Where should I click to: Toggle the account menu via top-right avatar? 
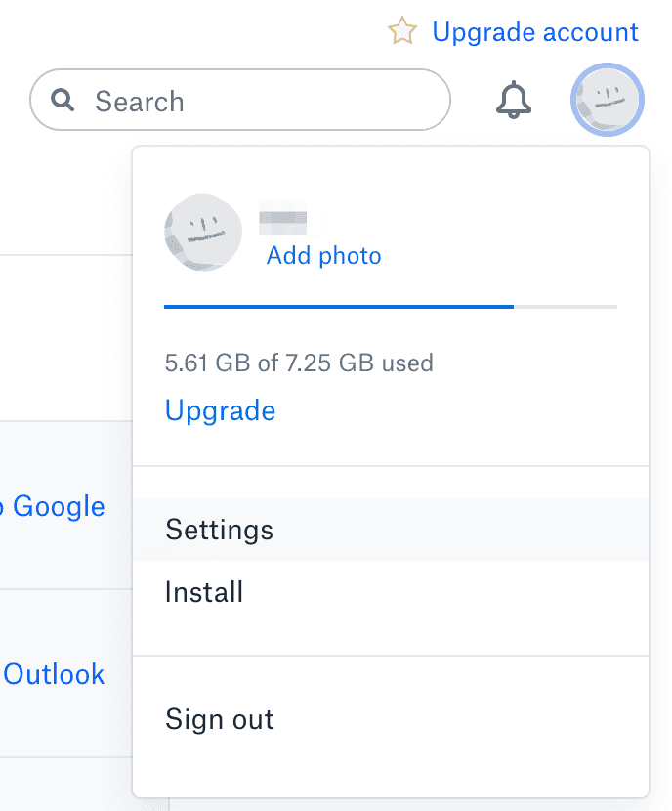pos(607,100)
